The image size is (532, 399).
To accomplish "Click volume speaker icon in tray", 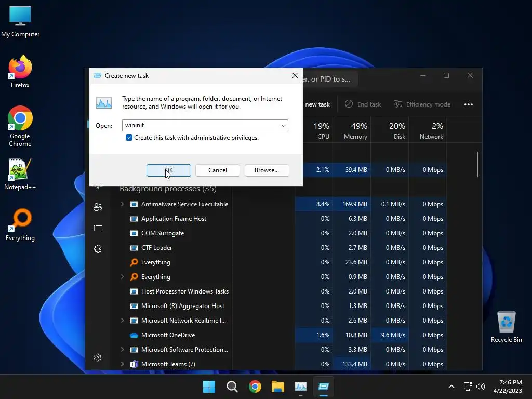I will tap(481, 387).
